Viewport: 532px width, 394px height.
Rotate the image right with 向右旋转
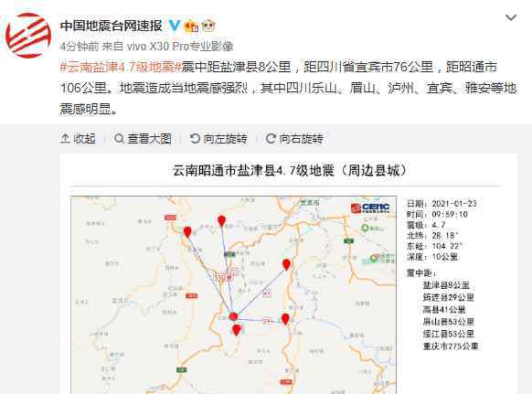point(294,139)
